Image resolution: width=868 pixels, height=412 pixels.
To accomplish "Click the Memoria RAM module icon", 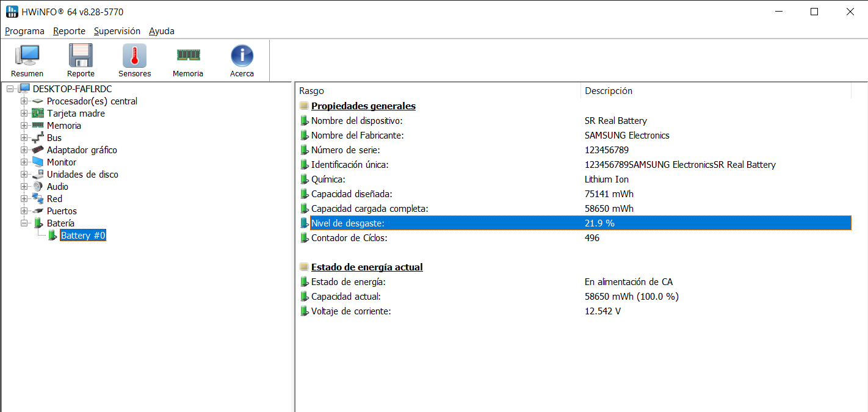I will 188,56.
